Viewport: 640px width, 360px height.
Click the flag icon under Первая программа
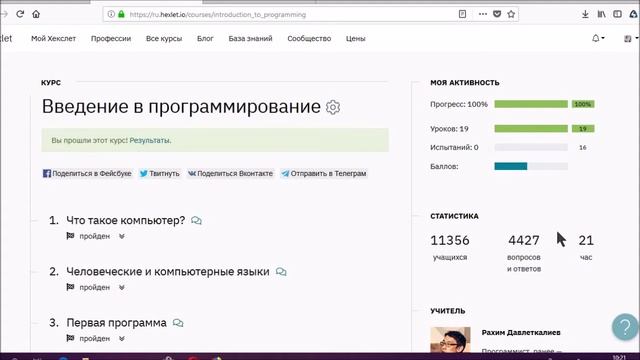70,338
